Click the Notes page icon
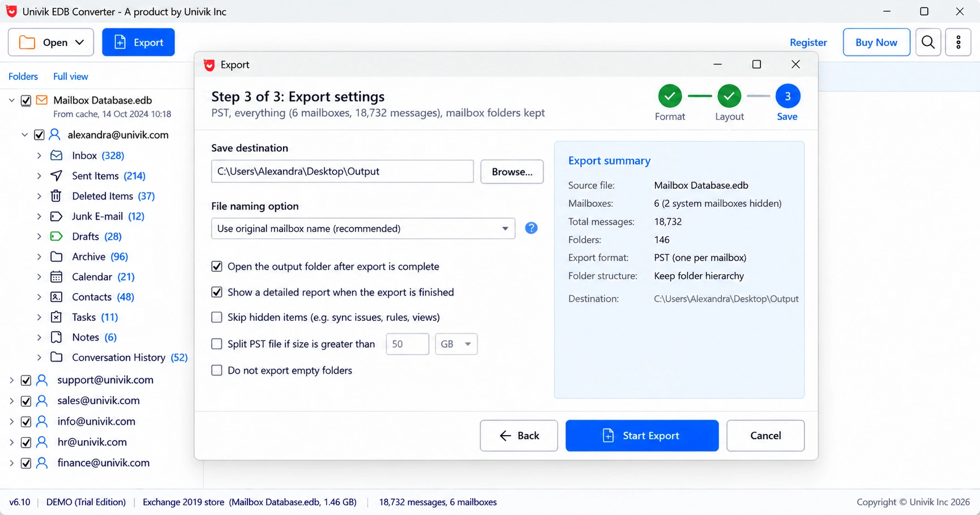 (57, 337)
